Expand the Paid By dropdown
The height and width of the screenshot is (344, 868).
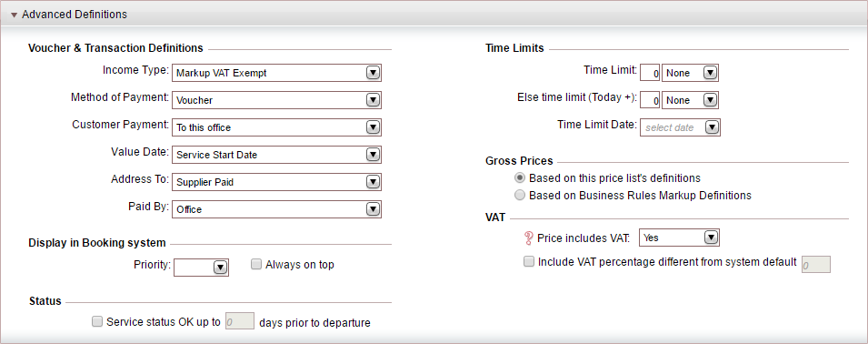pyautogui.click(x=277, y=209)
